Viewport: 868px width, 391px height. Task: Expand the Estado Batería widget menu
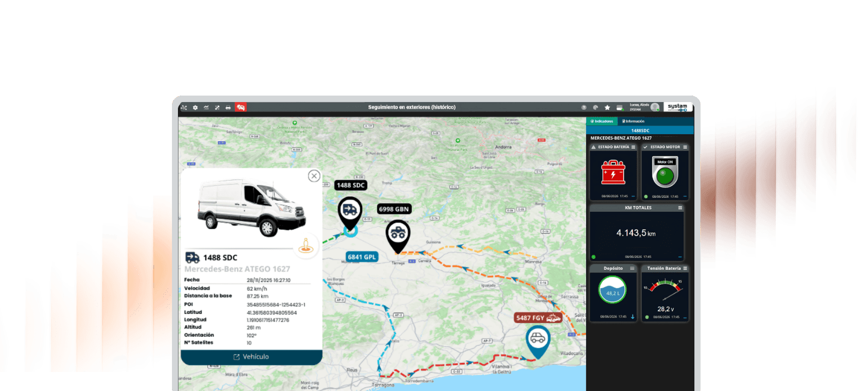(x=633, y=147)
